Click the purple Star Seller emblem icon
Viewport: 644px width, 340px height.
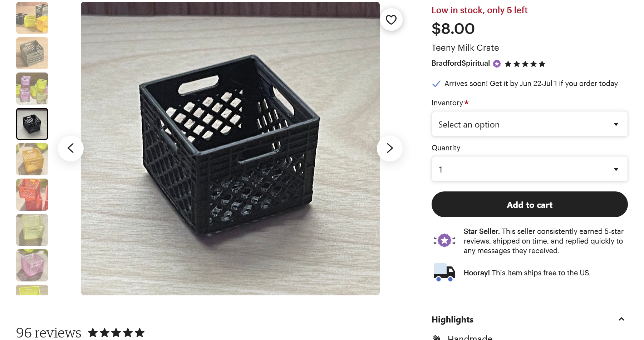click(x=444, y=241)
